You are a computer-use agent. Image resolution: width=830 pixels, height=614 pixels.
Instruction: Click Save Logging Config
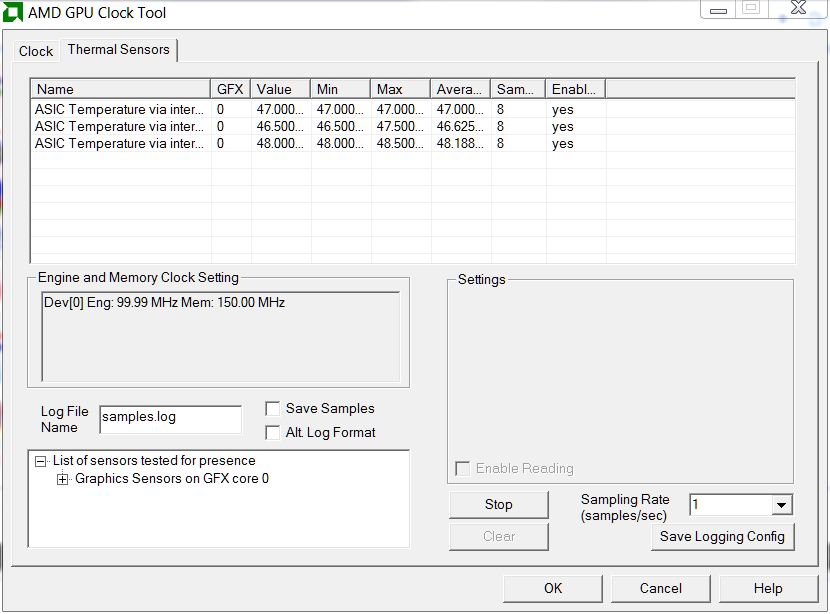tap(723, 537)
